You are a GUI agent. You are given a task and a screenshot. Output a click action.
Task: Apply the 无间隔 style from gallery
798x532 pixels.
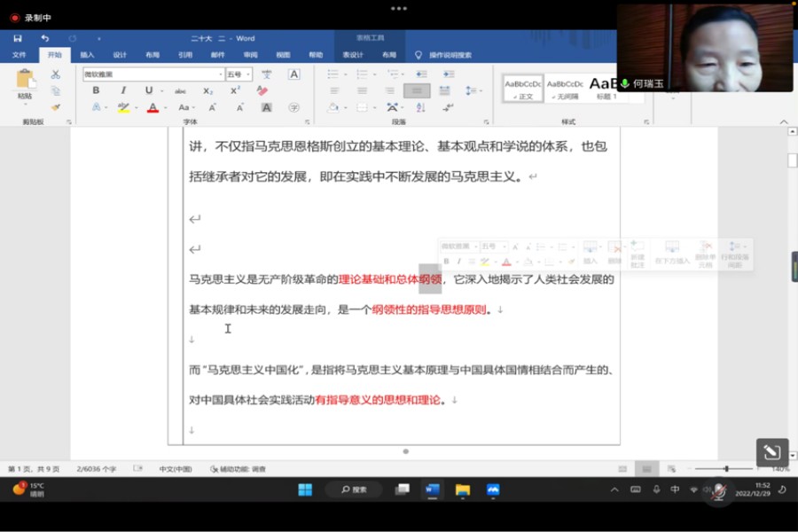566,88
